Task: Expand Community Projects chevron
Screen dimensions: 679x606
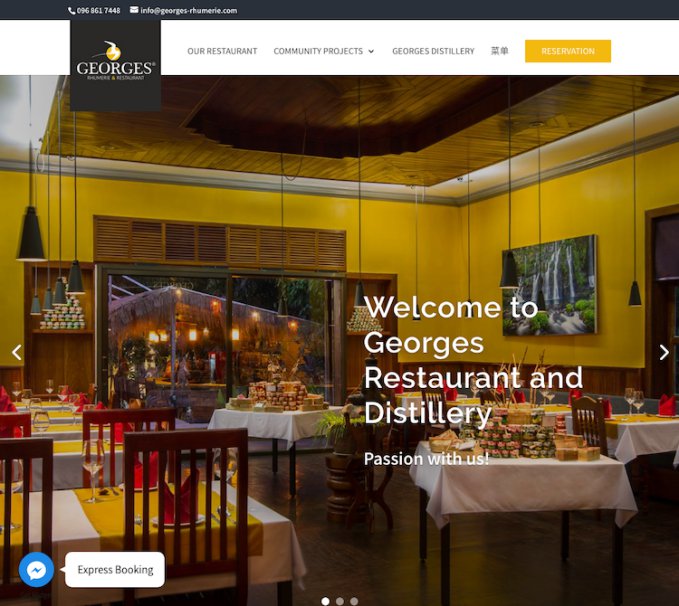Action: pyautogui.click(x=371, y=51)
